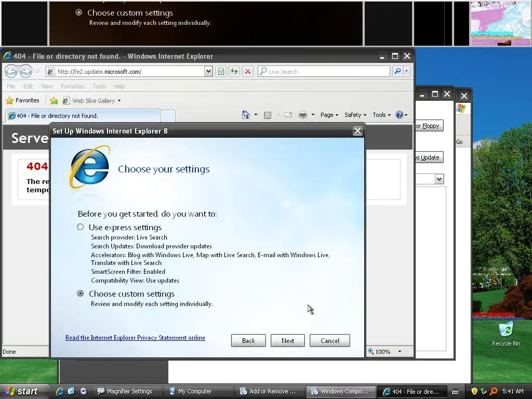The width and height of the screenshot is (532, 399).
Task: Click in the Live Search box
Action: [324, 72]
